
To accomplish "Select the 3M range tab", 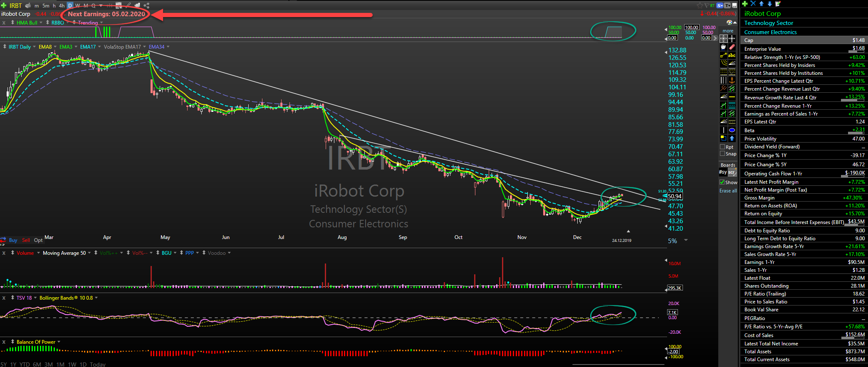I will coord(48,365).
